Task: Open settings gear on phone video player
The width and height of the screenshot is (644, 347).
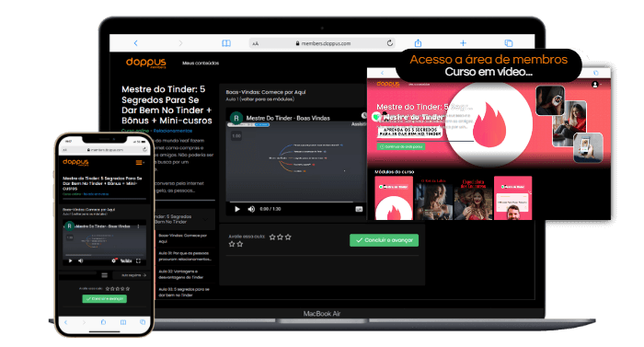Action: [x=114, y=260]
